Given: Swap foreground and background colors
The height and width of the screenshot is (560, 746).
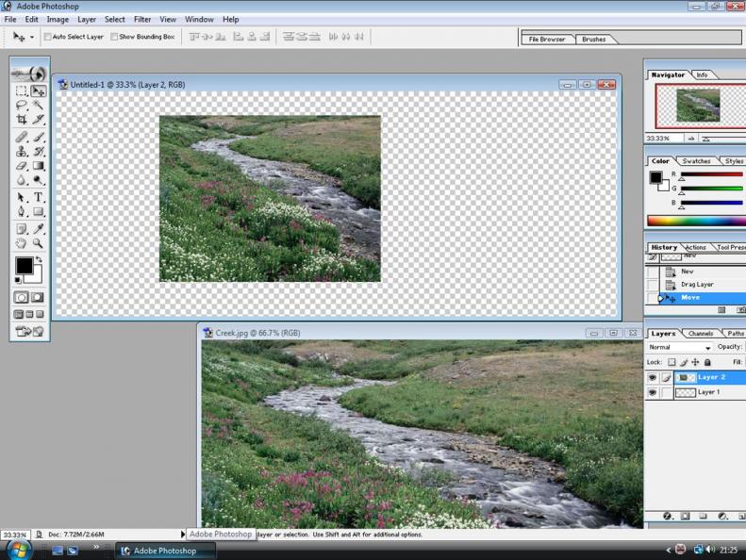Looking at the screenshot, I should [39, 259].
